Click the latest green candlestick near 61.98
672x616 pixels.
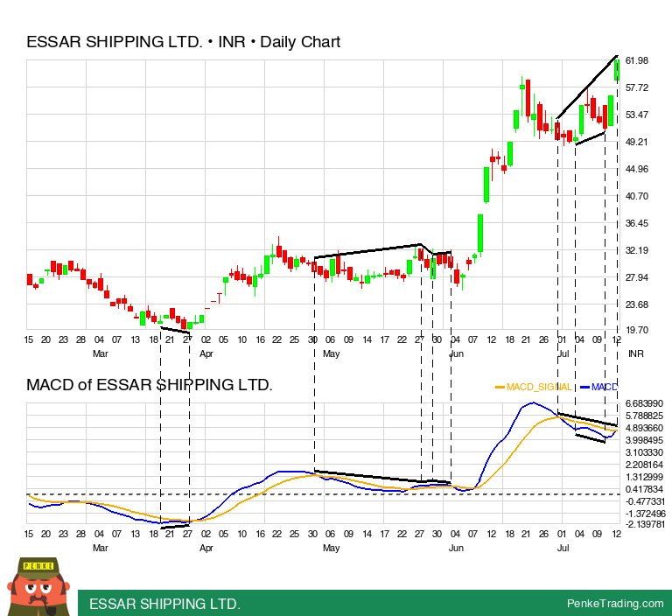click(617, 70)
